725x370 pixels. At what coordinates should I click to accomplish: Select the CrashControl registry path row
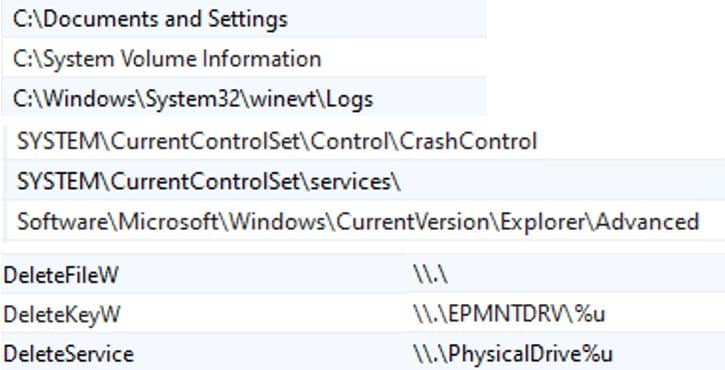click(x=365, y=141)
